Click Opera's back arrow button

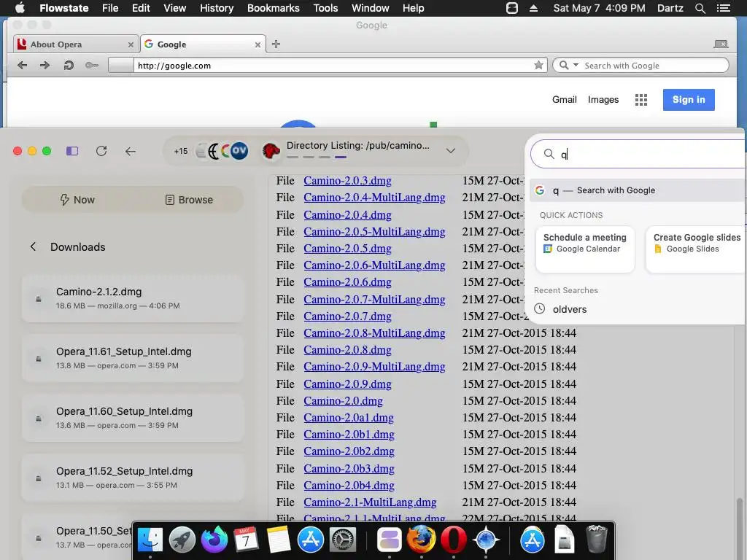22,65
